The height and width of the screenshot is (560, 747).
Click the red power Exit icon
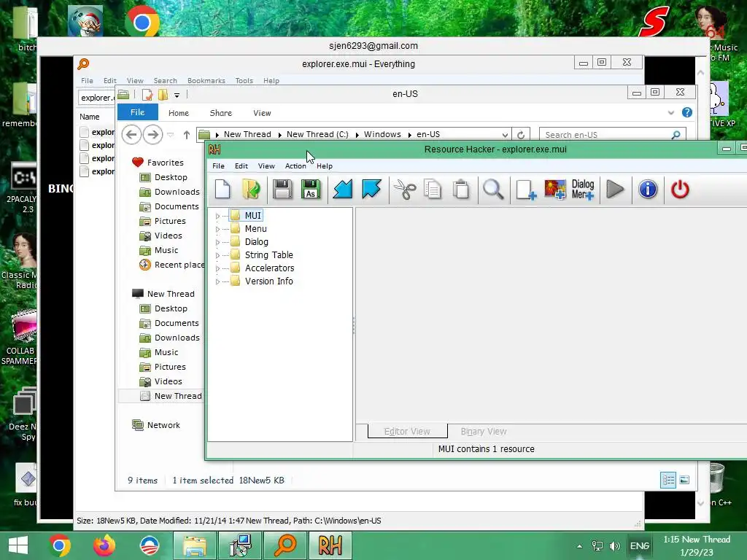coord(680,190)
